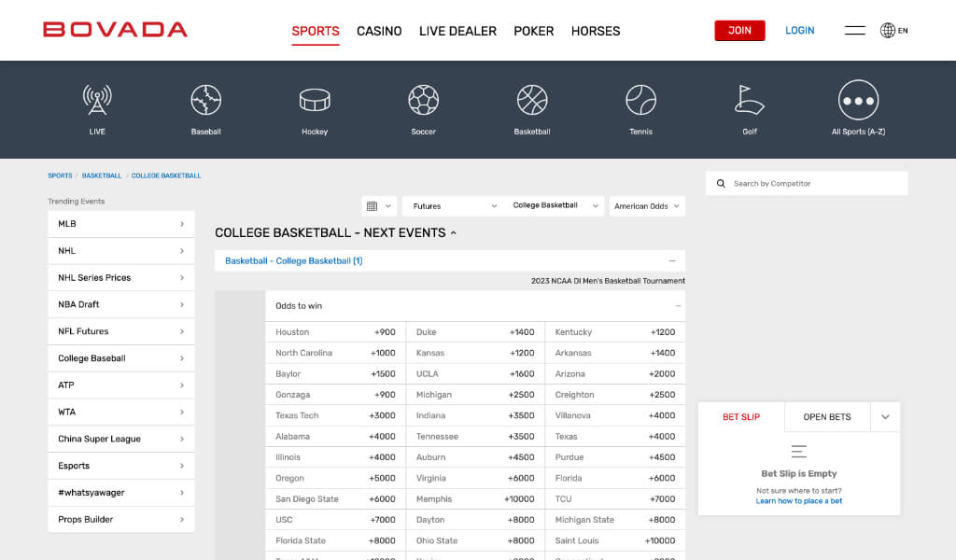Open Esports trending item
Viewport: 956px width, 560px height.
pos(121,466)
